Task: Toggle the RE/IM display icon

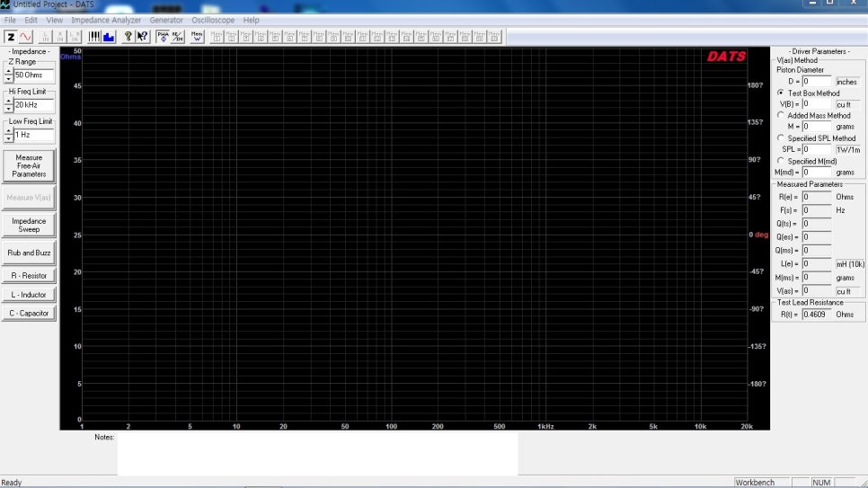Action: [177, 37]
